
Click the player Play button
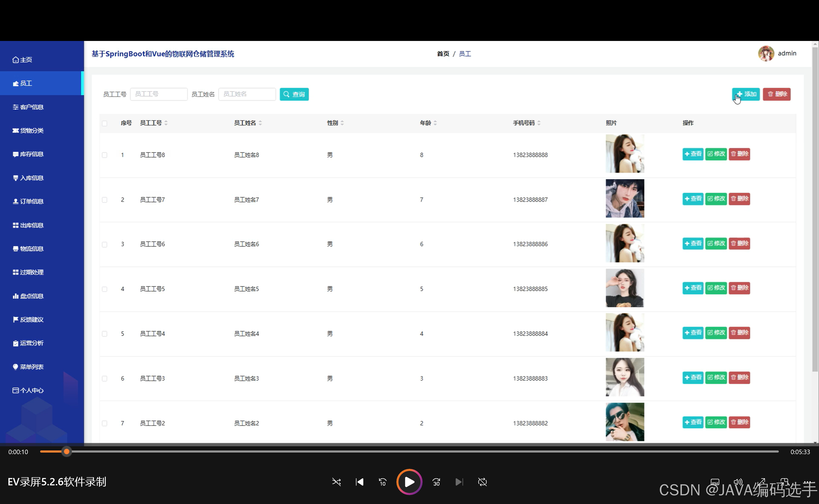point(409,482)
